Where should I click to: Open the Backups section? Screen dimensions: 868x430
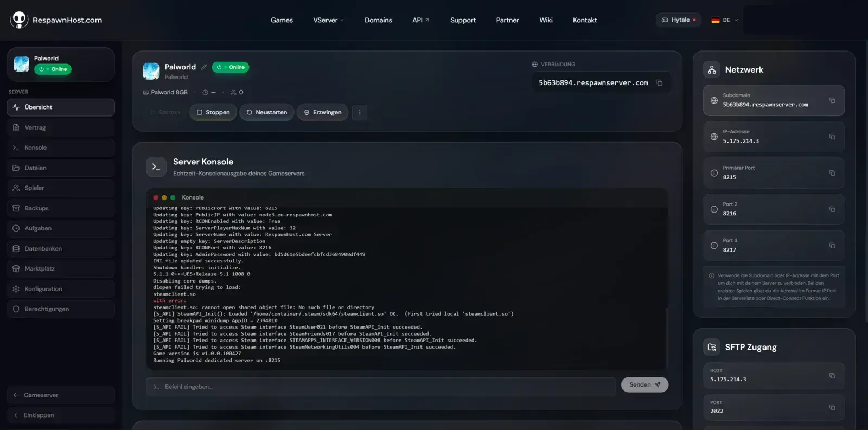tap(61, 208)
